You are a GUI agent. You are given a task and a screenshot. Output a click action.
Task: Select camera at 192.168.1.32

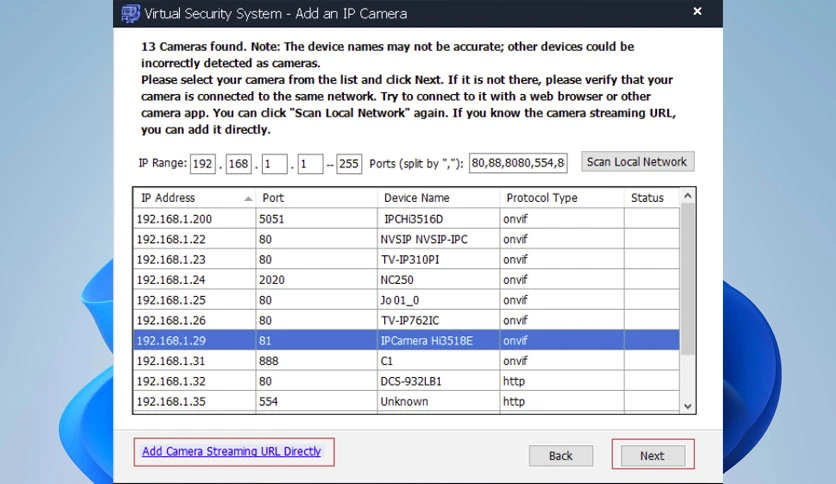pyautogui.click(x=406, y=381)
